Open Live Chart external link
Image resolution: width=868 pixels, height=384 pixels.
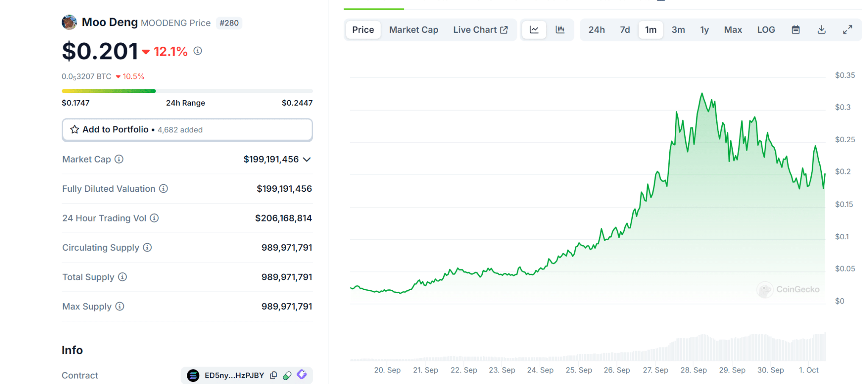(x=480, y=30)
